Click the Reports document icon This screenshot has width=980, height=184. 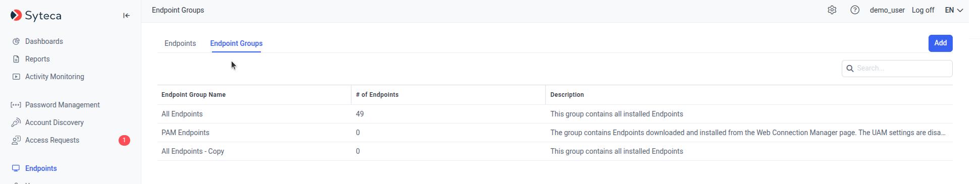[16, 59]
